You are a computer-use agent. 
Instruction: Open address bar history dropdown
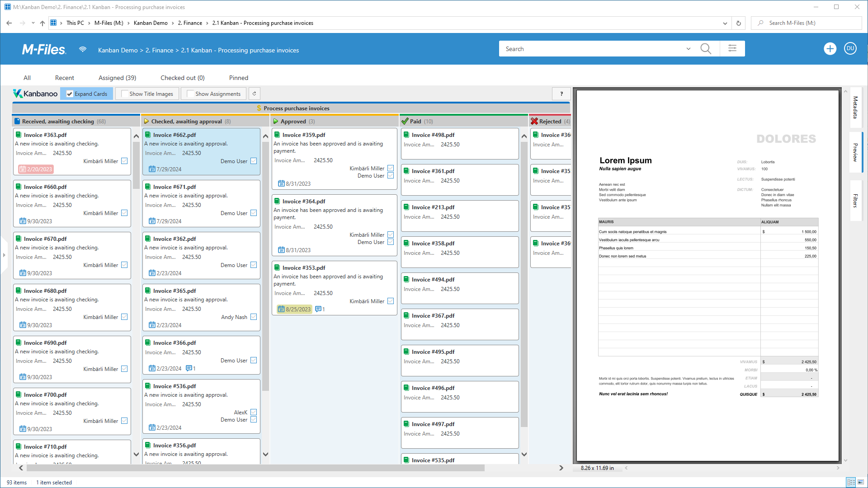[x=725, y=23]
